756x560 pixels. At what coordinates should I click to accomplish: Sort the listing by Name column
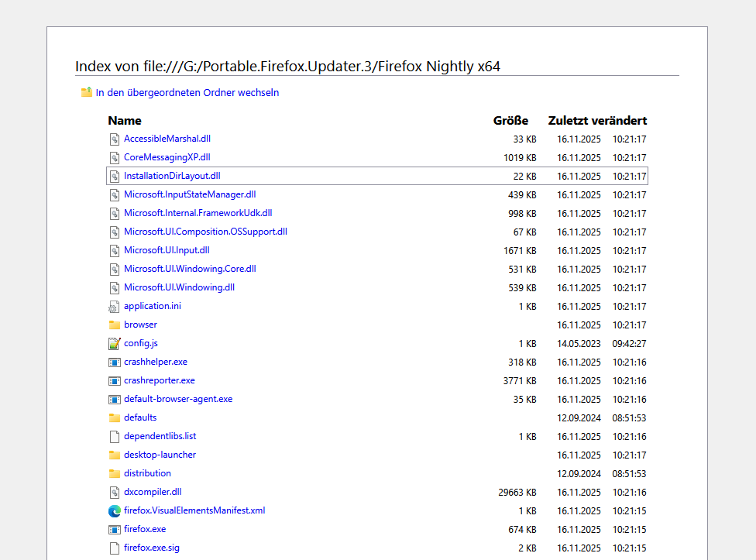tap(125, 121)
